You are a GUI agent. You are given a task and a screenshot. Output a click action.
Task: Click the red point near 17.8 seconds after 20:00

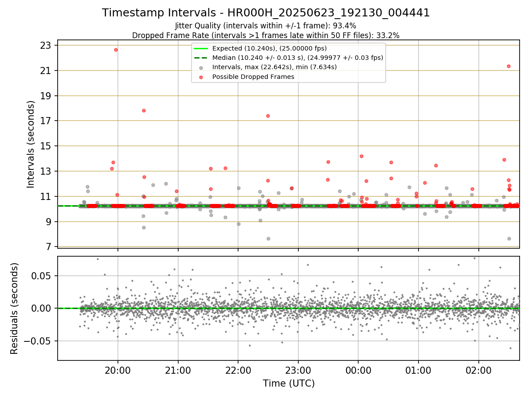[144, 110]
